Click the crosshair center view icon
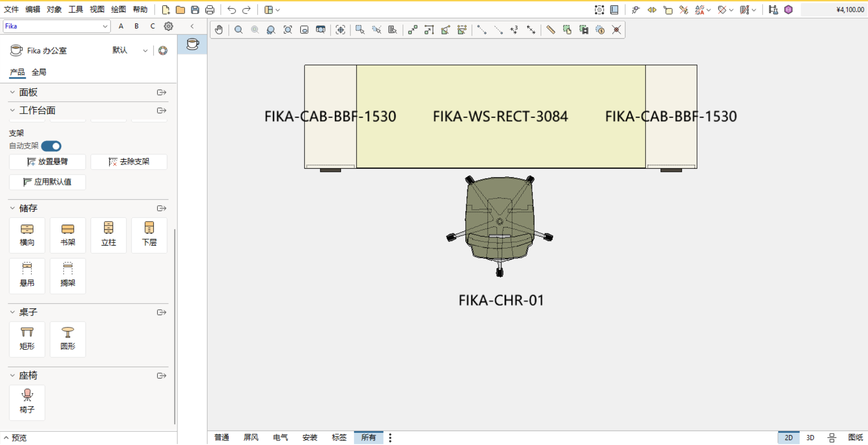Screen dimensions: 868x445 341,30
